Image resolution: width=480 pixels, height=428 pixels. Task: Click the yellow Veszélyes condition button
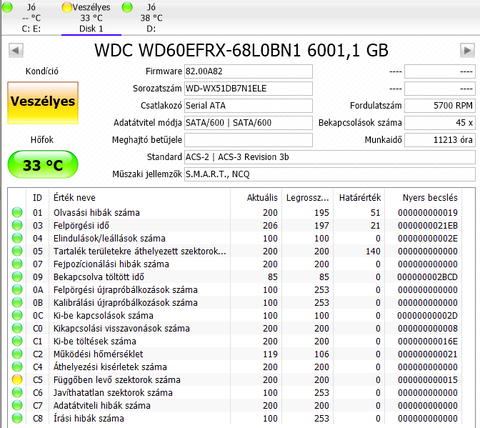point(43,103)
